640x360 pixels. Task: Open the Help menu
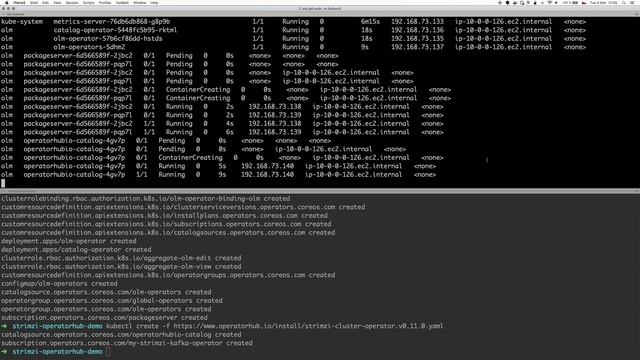[154, 2]
